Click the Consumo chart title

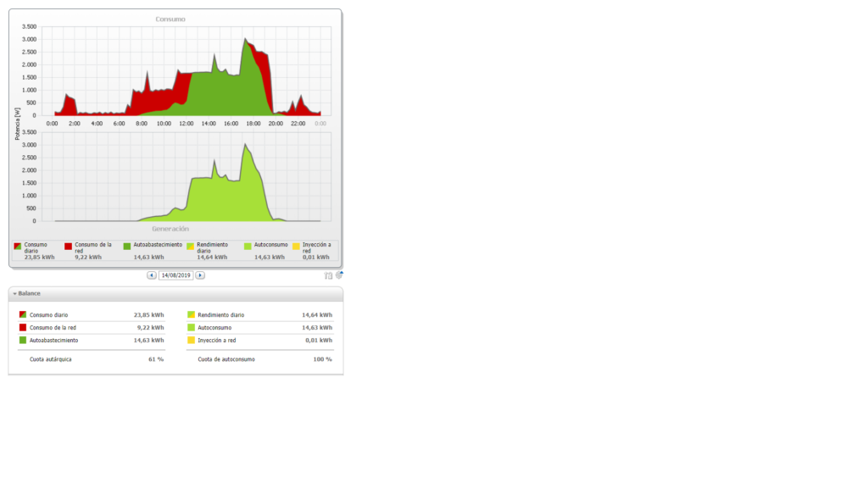click(x=170, y=19)
